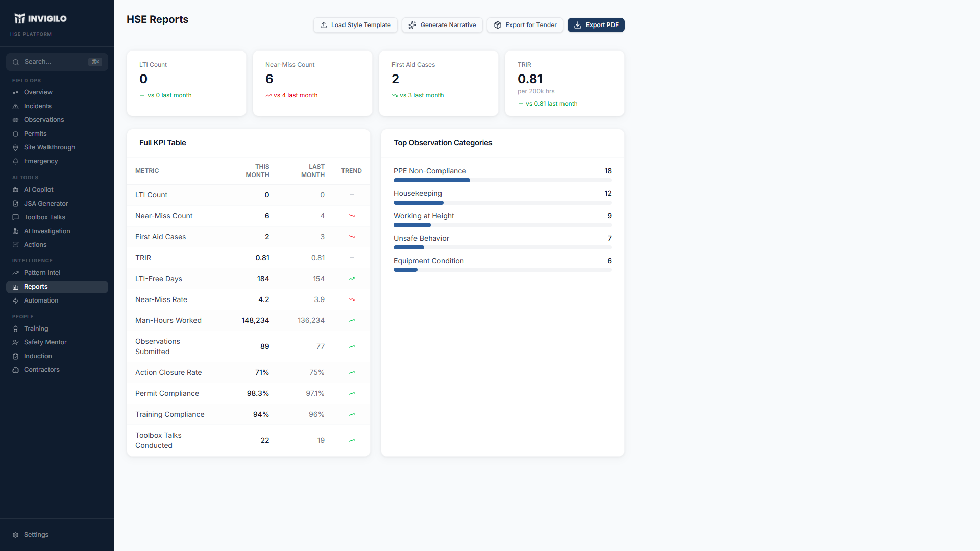Click the AI Copilot robot icon
Image resolution: width=980 pixels, height=551 pixels.
click(15, 190)
